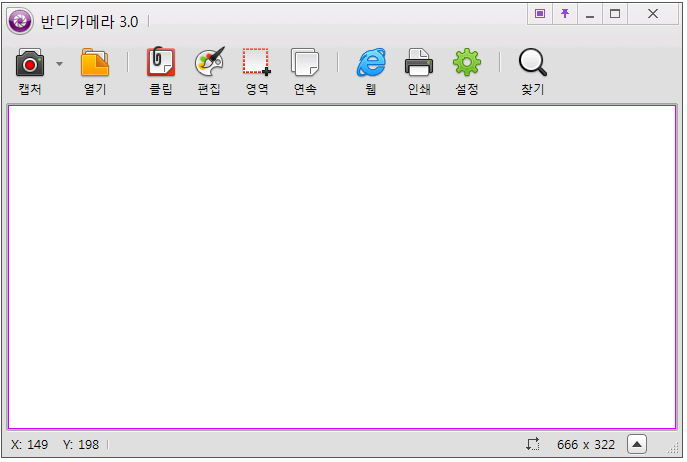Image resolution: width=687 pixels, height=462 pixels.
Task: Toggle the purple compact view button
Action: coord(540,14)
